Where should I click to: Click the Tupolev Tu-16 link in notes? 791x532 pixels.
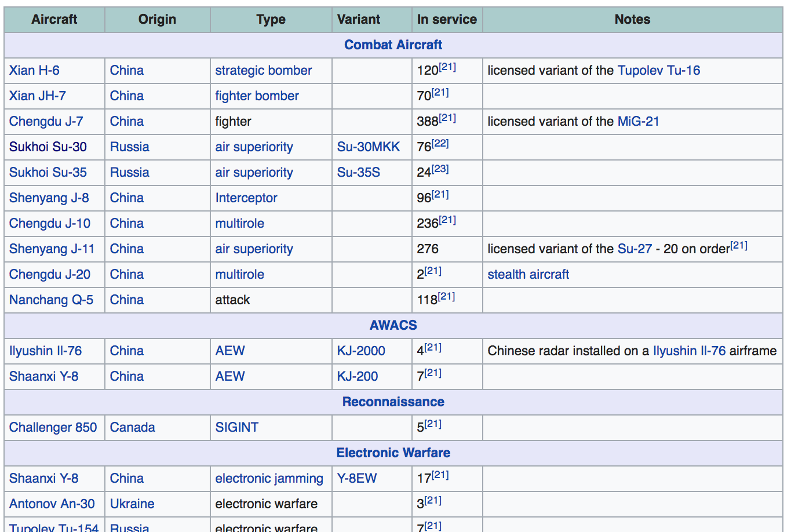point(658,71)
